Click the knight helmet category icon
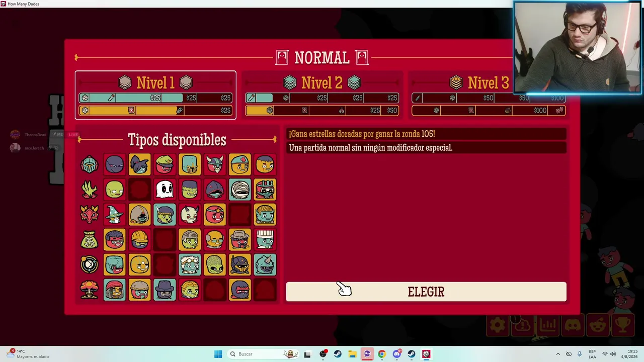The height and width of the screenshot is (362, 644). (x=90, y=164)
